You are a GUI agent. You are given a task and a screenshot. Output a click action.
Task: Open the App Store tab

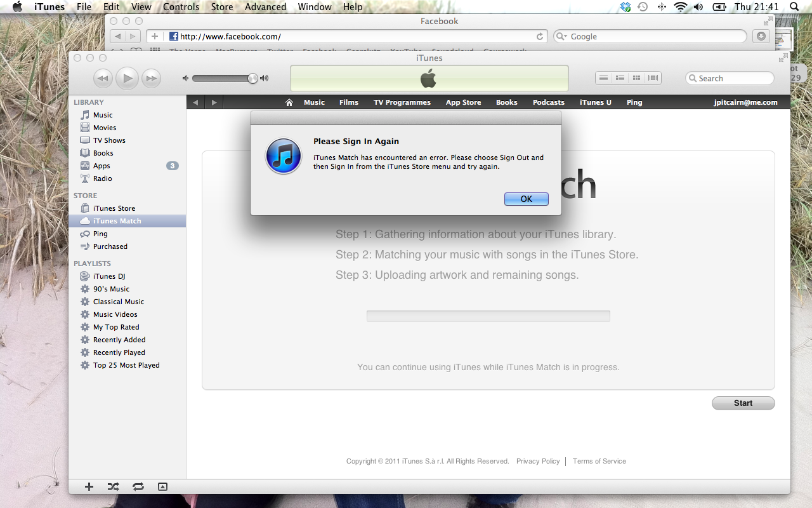coord(463,102)
